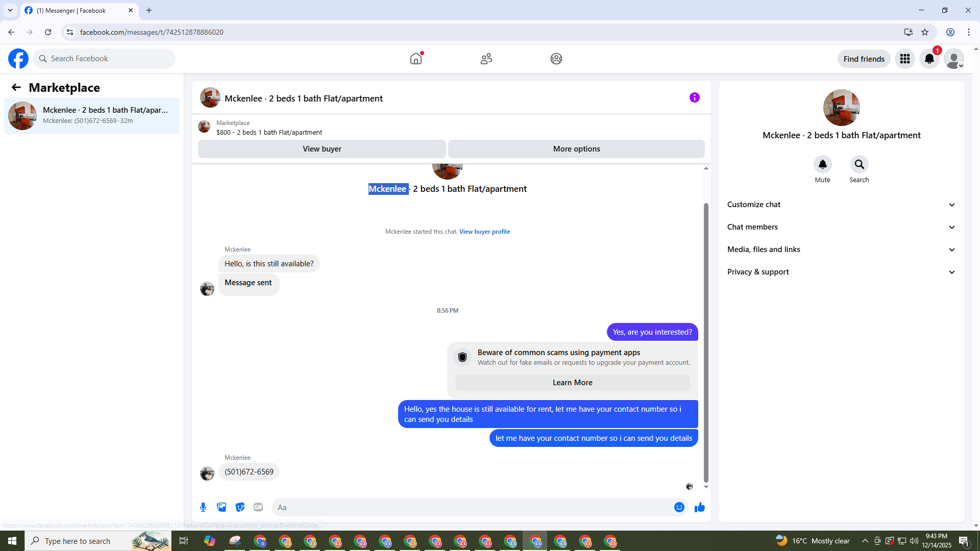Screen dimensions: 980x551
Task: Open the Facebook notifications bell
Action: [x=929, y=59]
